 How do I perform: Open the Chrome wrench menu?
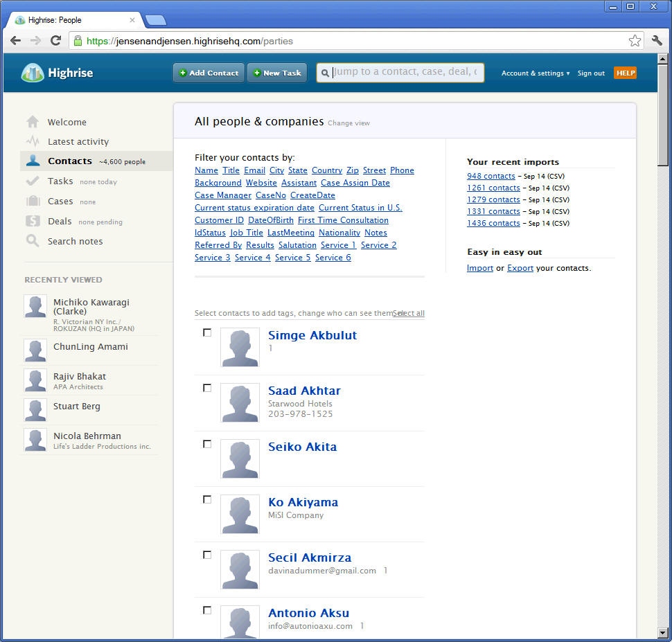click(657, 41)
